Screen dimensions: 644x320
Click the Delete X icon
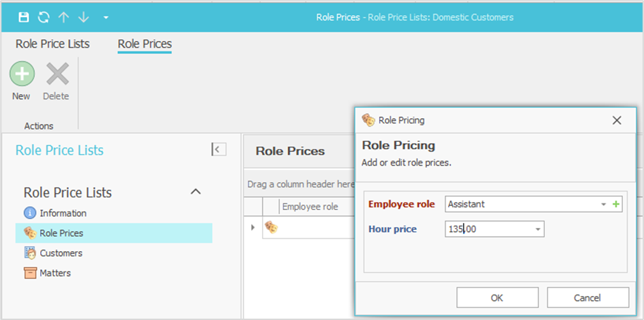(x=57, y=74)
